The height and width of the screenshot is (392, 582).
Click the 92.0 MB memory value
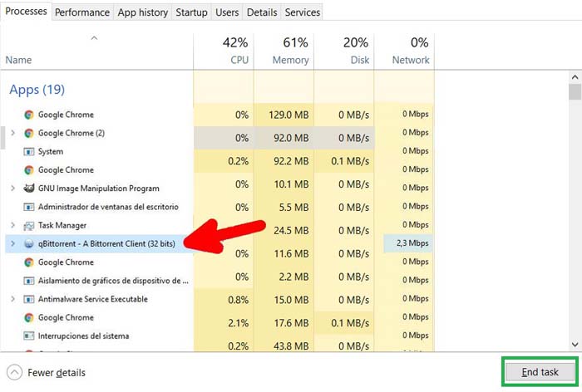pos(291,138)
